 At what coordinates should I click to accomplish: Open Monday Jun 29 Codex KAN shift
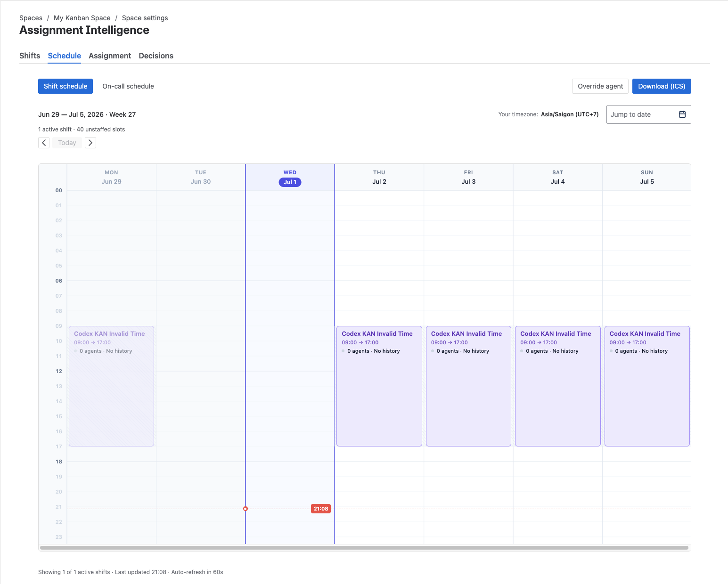[x=112, y=386]
